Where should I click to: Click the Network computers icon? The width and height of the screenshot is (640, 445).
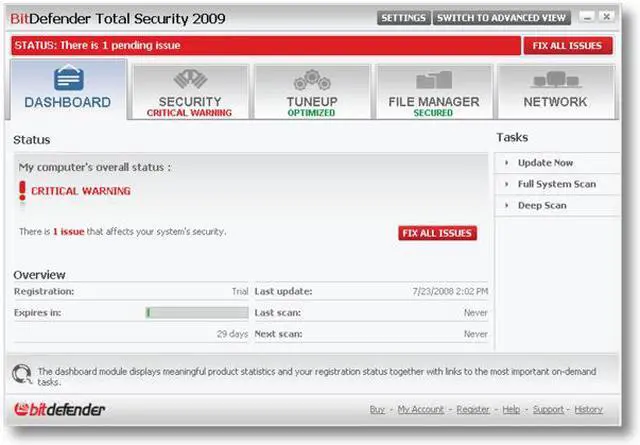click(555, 80)
